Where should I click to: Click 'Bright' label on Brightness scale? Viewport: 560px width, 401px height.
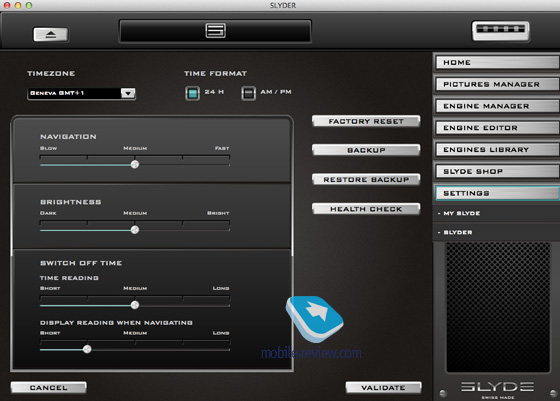point(218,213)
